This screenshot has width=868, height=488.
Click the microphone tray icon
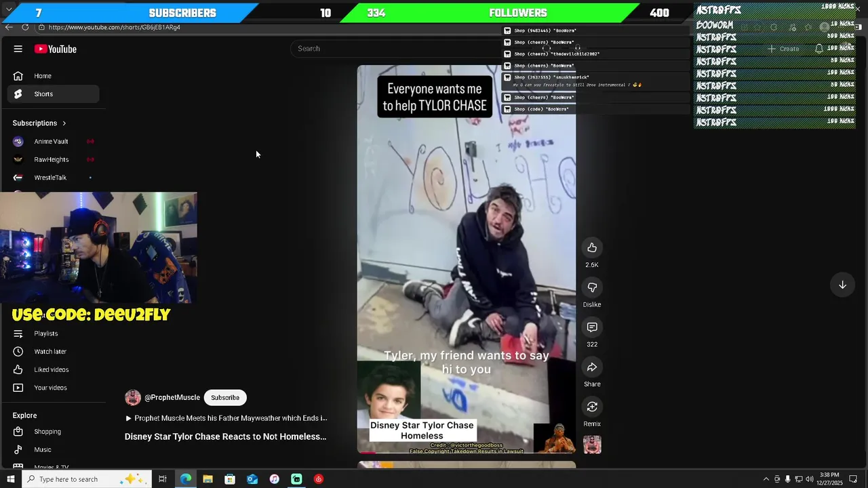click(787, 479)
